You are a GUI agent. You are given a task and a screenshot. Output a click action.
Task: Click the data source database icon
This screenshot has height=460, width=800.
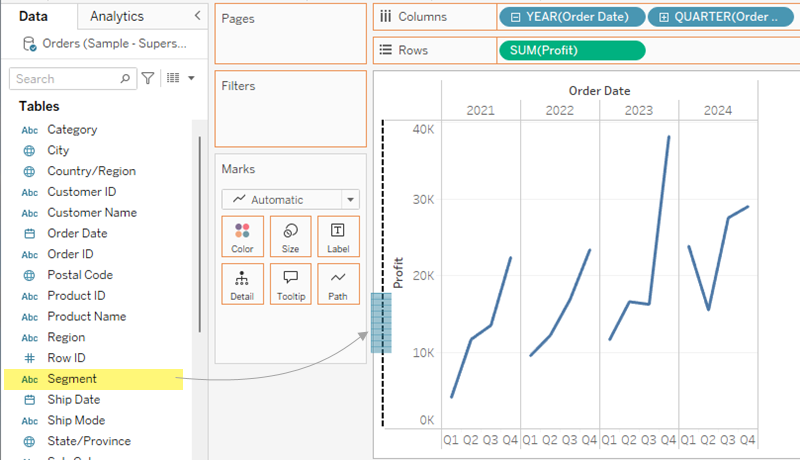pos(30,44)
